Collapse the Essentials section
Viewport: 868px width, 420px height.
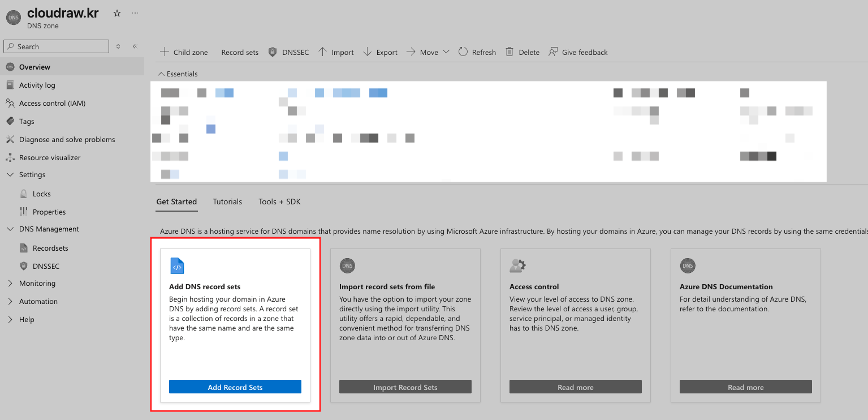pos(178,74)
